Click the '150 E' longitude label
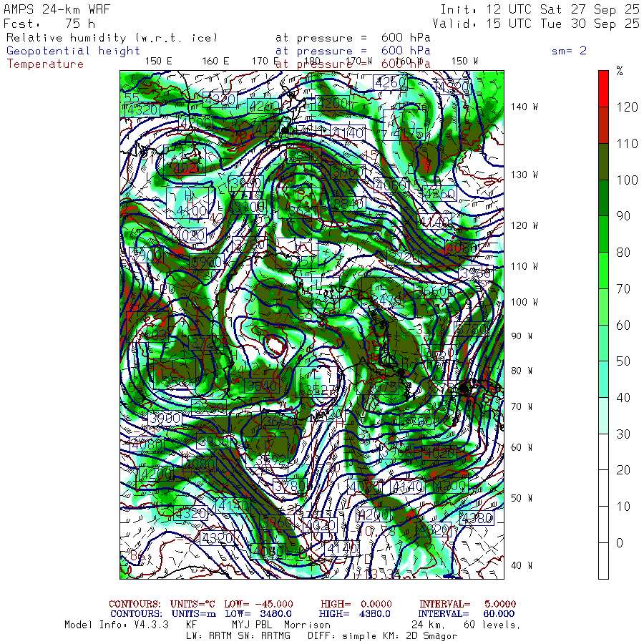Viewport: 644px width, 644px height. click(159, 62)
